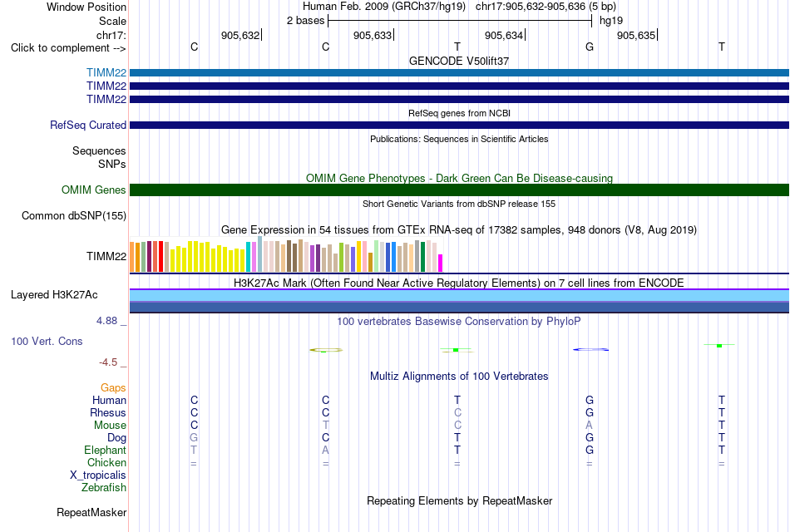
Task: Click the 905,633 position label
Action: point(373,35)
